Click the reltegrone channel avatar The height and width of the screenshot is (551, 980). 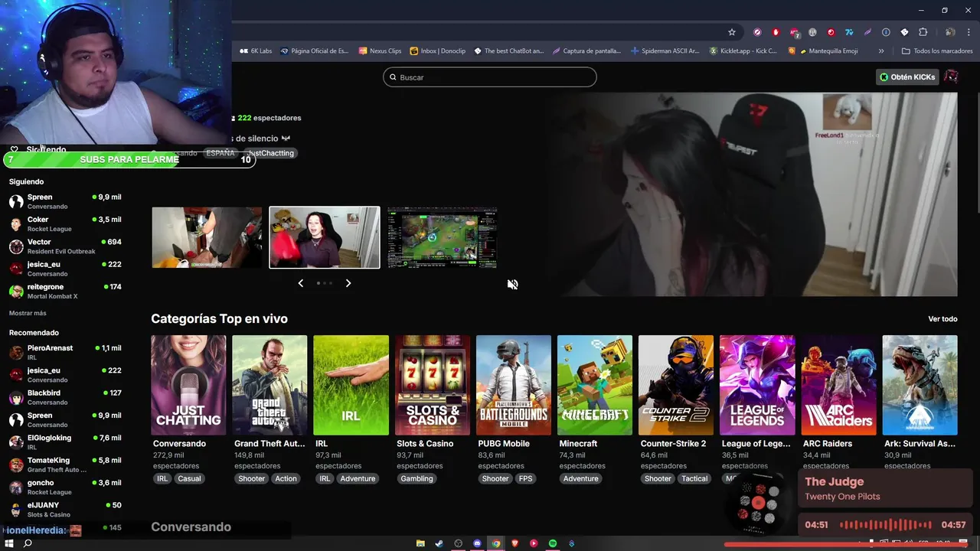16,292
